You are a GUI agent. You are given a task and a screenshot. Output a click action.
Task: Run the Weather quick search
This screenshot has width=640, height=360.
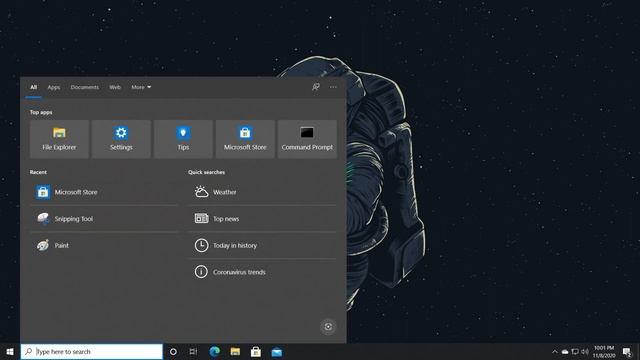262,192
